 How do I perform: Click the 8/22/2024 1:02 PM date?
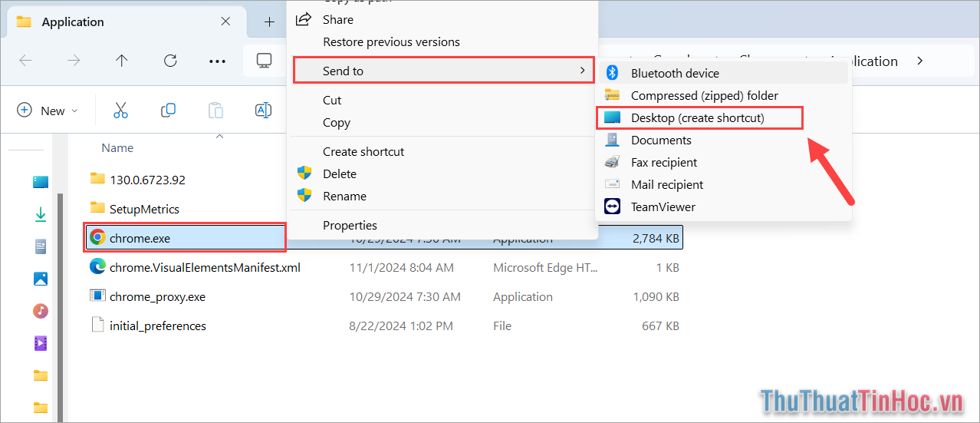(401, 326)
